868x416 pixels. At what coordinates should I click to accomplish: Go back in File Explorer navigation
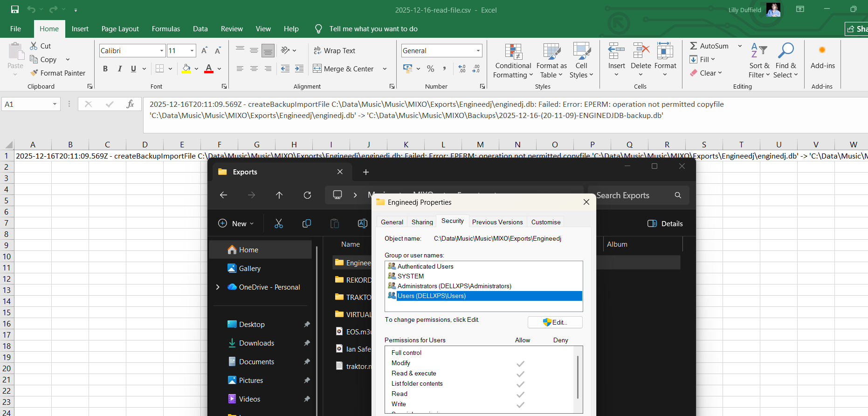pyautogui.click(x=224, y=195)
